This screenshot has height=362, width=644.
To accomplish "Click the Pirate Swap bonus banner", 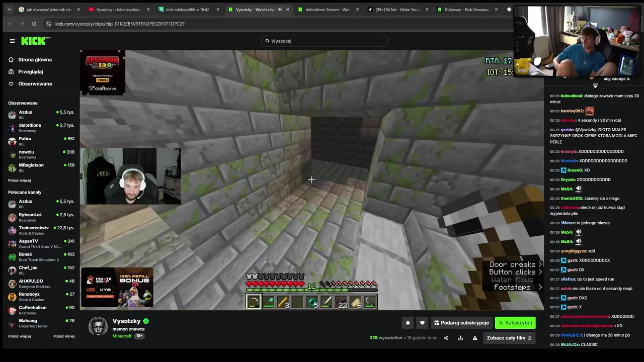I will click(x=117, y=287).
